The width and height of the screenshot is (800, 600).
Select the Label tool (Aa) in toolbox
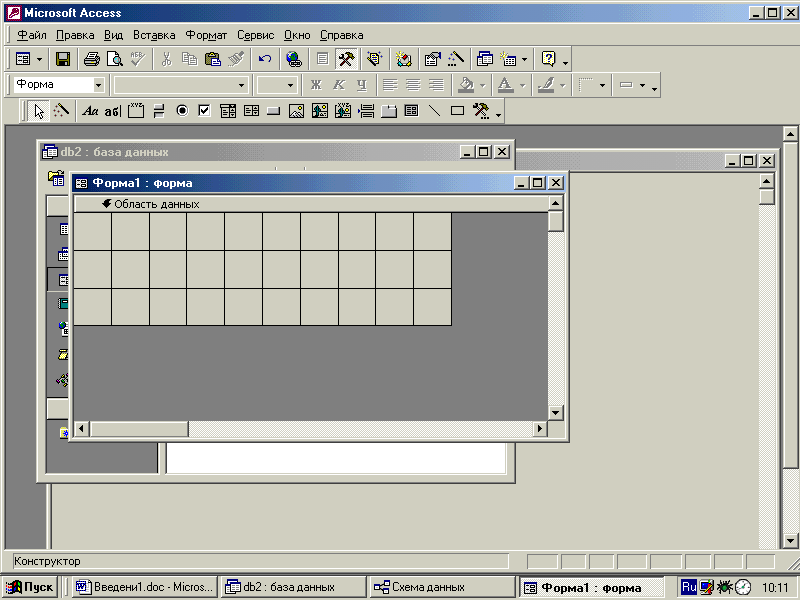coord(90,111)
